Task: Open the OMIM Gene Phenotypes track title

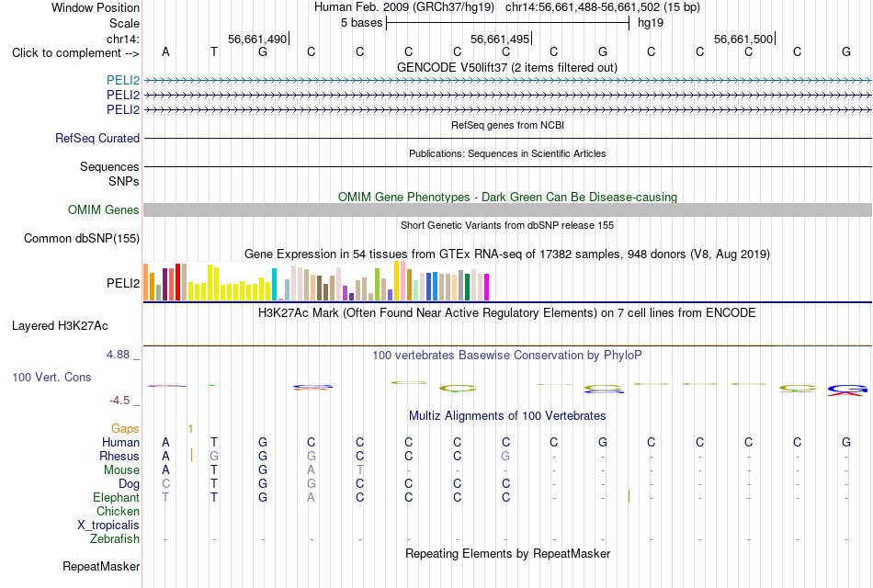Action: 507,198
